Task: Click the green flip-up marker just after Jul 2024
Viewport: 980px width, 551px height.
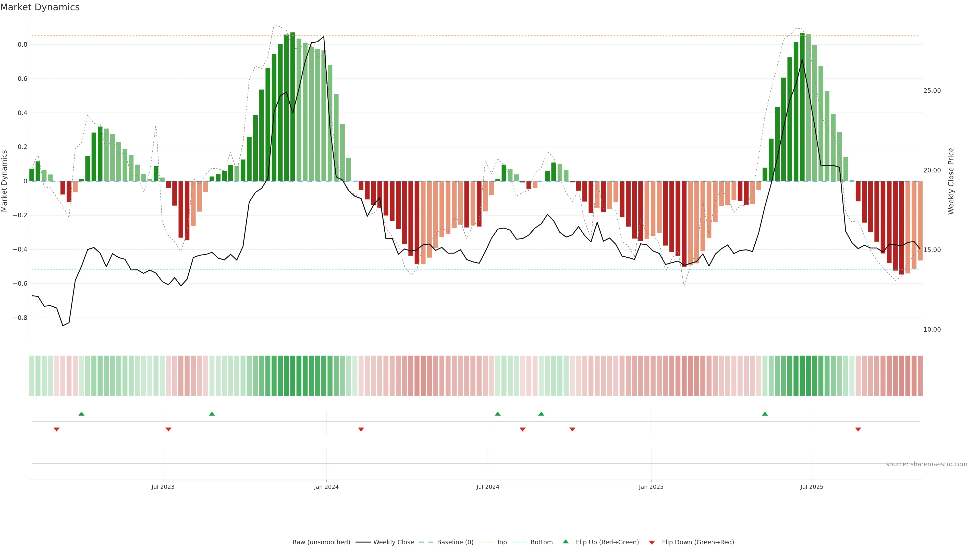Action: pyautogui.click(x=498, y=414)
